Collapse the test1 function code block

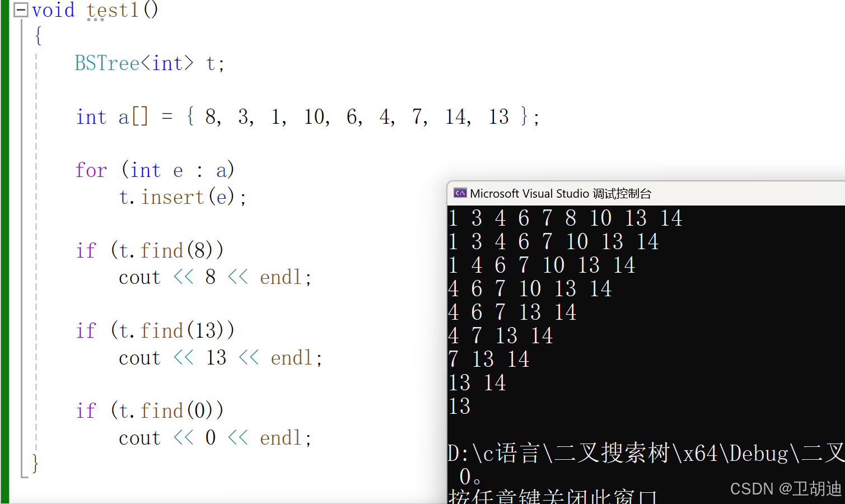click(x=21, y=10)
